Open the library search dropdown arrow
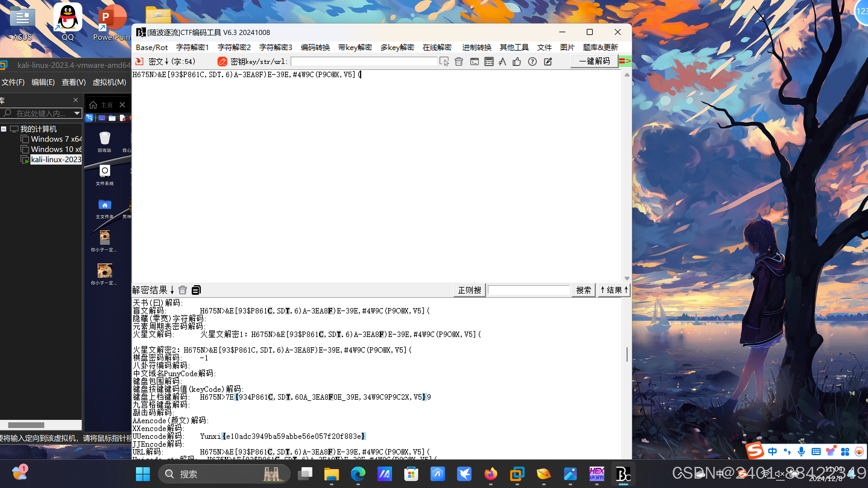The width and height of the screenshot is (868, 488). point(77,113)
